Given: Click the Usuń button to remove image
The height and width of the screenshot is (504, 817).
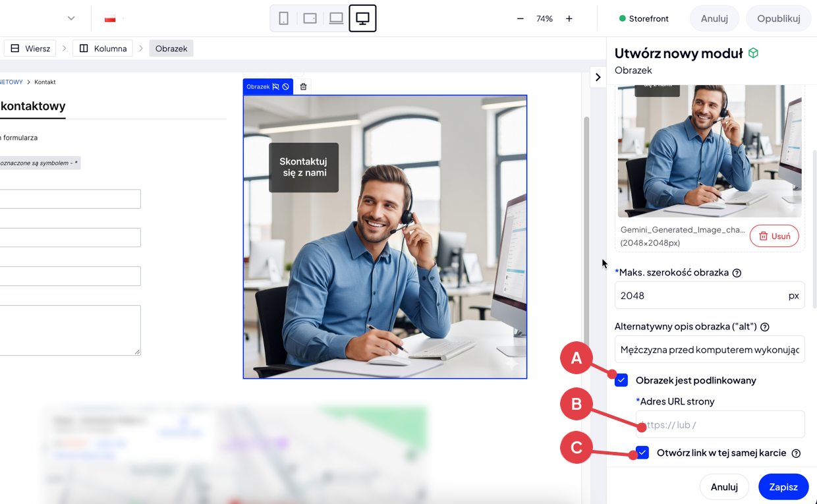Looking at the screenshot, I should [x=774, y=236].
